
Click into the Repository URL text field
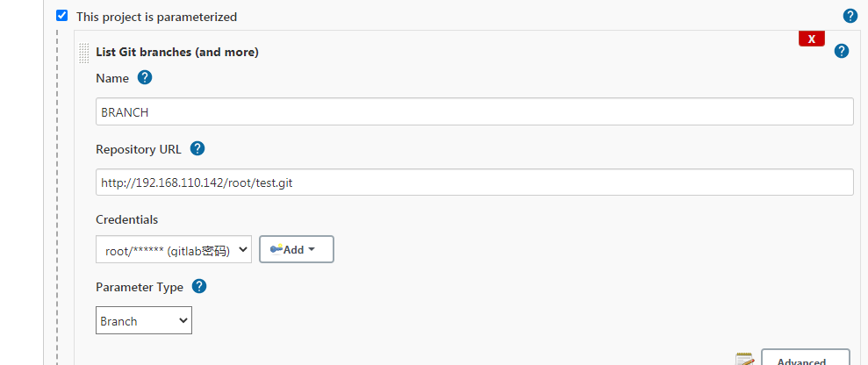474,182
